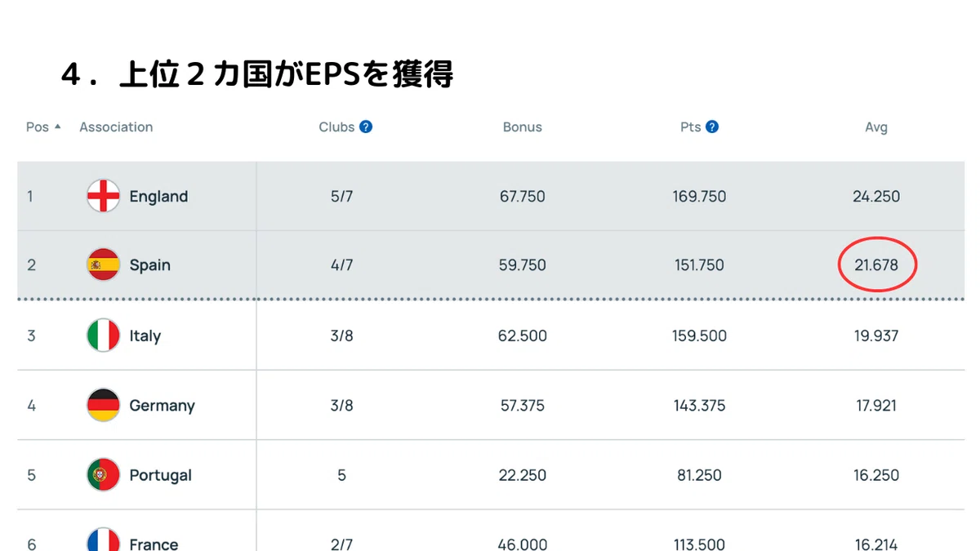Click the Italy flag icon
Image resolution: width=980 pixels, height=551 pixels.
point(104,335)
